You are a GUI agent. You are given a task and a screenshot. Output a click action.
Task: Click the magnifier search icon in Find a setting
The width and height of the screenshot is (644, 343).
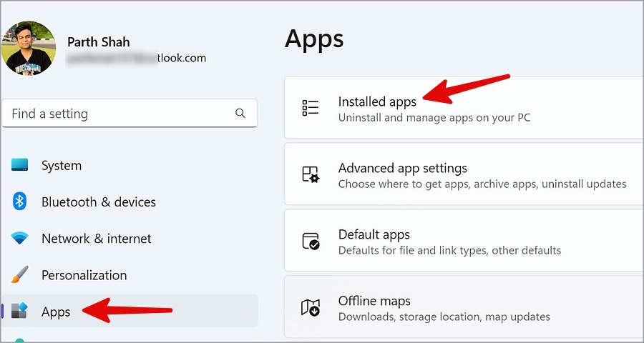[240, 113]
